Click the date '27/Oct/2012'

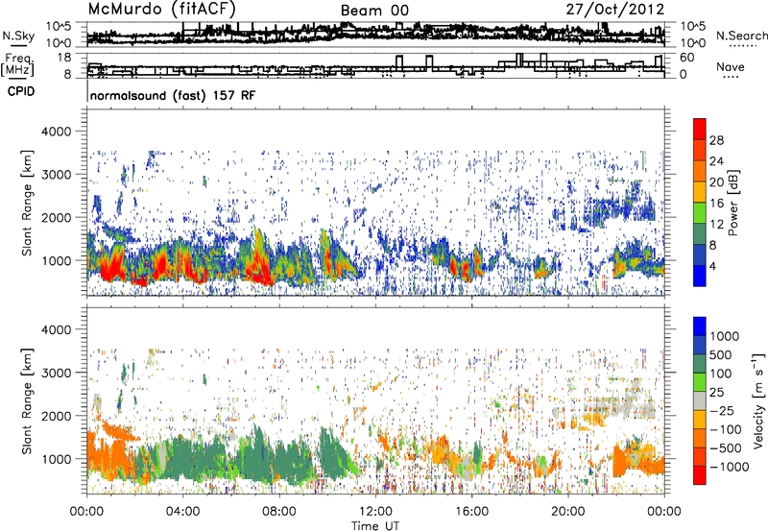tap(615, 10)
